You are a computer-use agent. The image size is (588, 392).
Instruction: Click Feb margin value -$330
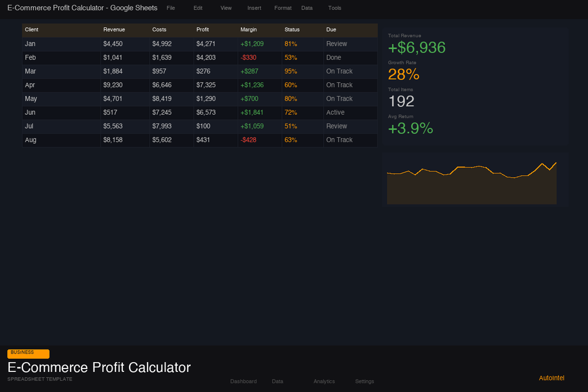pos(249,57)
